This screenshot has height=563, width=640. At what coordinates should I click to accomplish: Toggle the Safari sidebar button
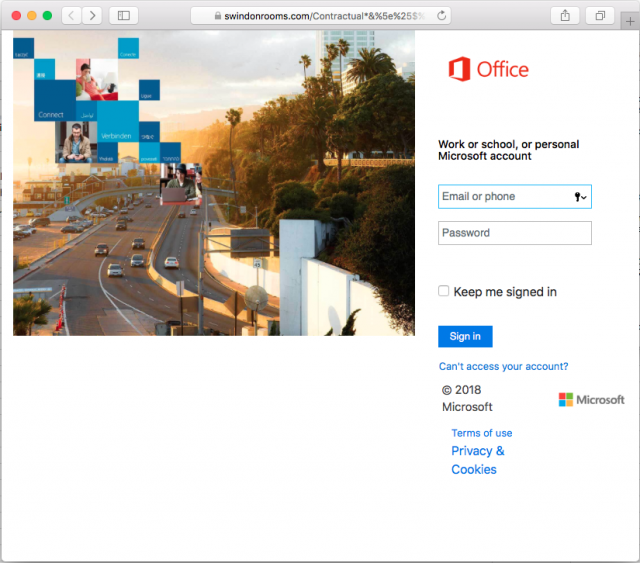(124, 16)
